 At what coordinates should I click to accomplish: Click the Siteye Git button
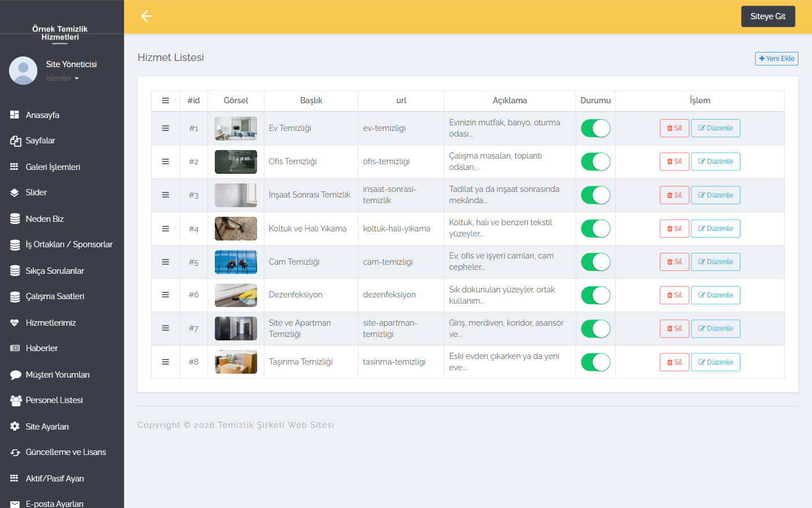click(x=768, y=16)
